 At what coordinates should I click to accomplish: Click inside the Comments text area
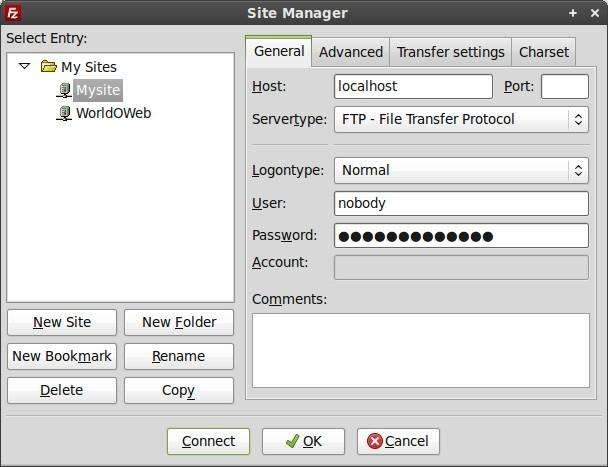(421, 351)
